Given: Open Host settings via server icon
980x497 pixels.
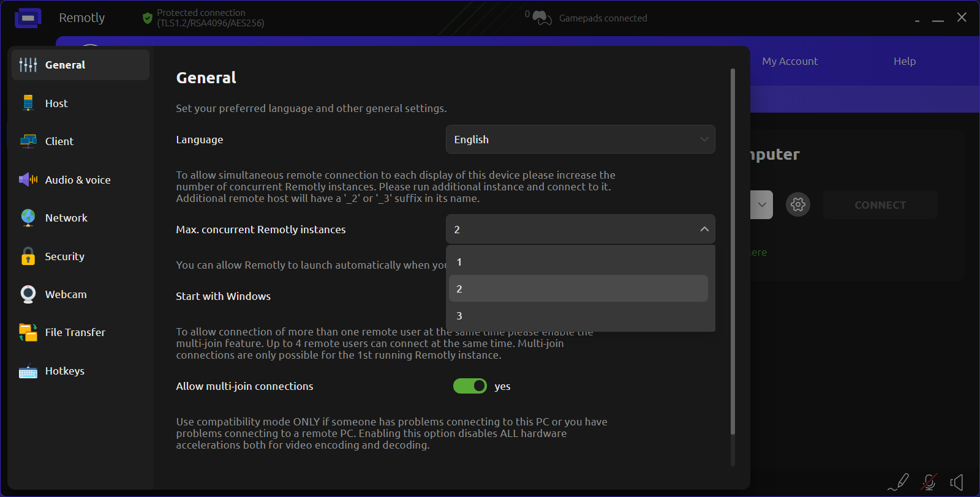Looking at the screenshot, I should tap(28, 103).
